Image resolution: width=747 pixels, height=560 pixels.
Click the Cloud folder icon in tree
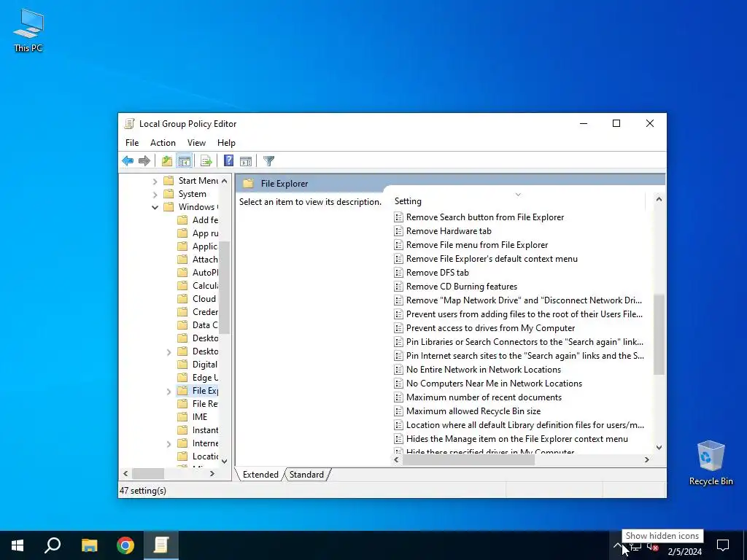182,298
